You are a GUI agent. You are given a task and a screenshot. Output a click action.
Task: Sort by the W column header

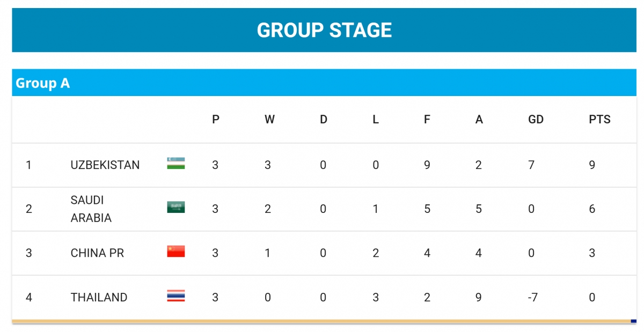(x=269, y=120)
